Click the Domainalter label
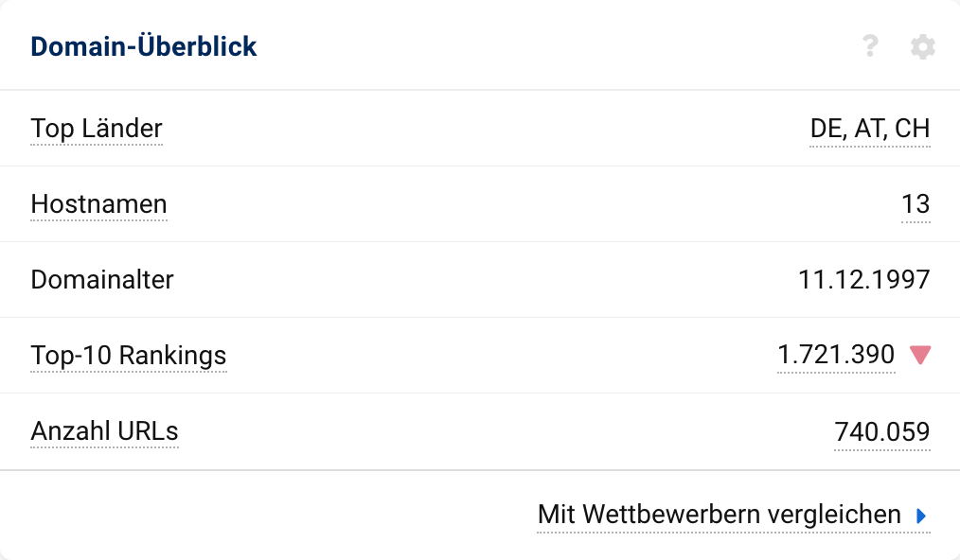960x560 pixels. 102,280
